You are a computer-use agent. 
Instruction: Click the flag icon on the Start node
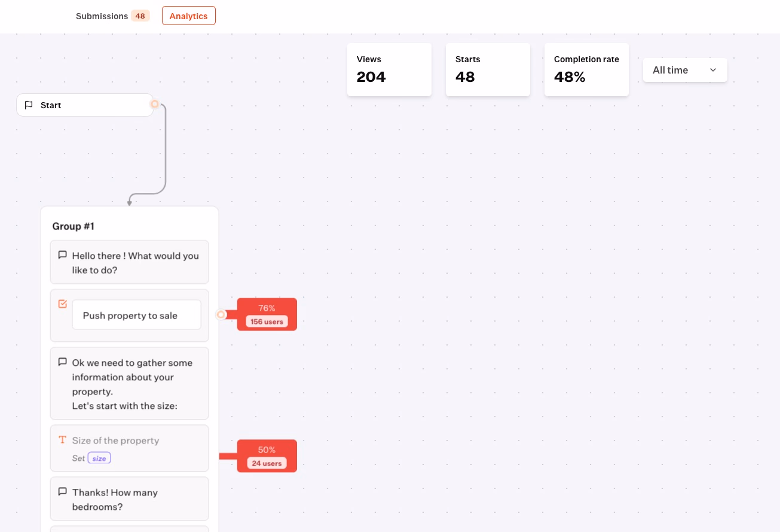click(x=29, y=105)
